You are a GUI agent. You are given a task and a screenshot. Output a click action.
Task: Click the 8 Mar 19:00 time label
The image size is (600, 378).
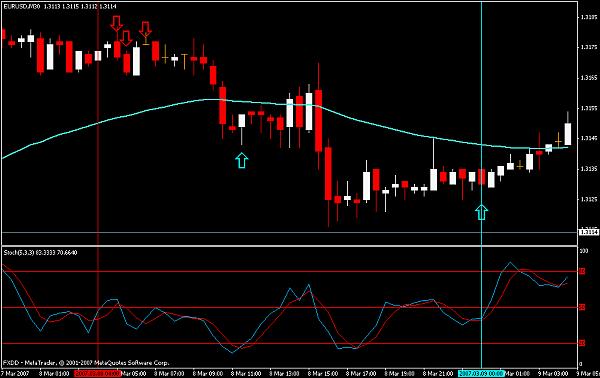(x=400, y=373)
